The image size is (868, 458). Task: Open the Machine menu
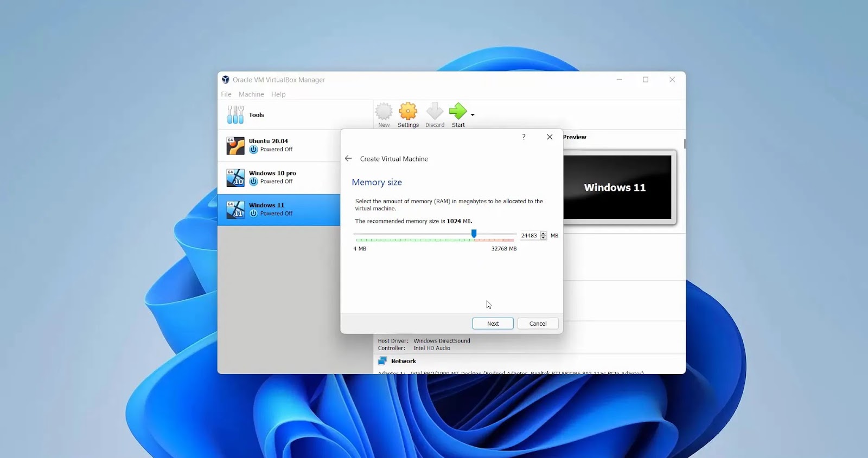(251, 94)
